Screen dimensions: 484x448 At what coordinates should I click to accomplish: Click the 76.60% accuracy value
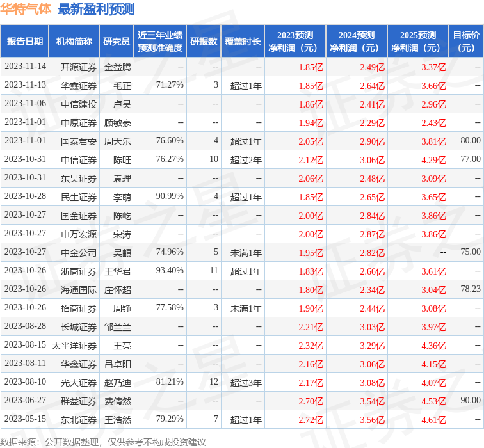pos(170,140)
